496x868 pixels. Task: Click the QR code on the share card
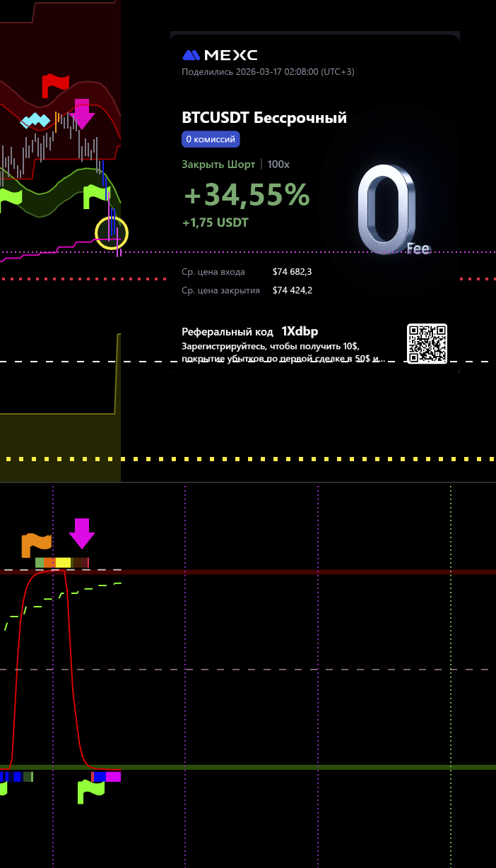(x=427, y=343)
